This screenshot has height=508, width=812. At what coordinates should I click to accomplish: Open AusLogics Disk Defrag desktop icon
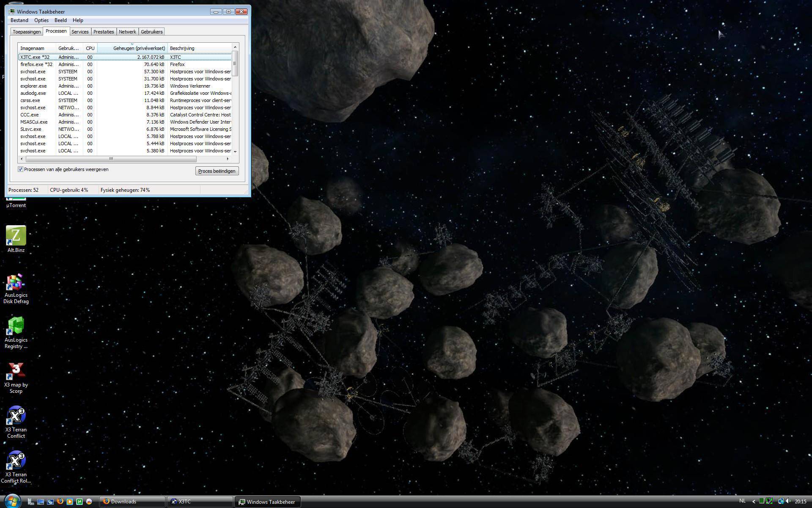coord(16,289)
